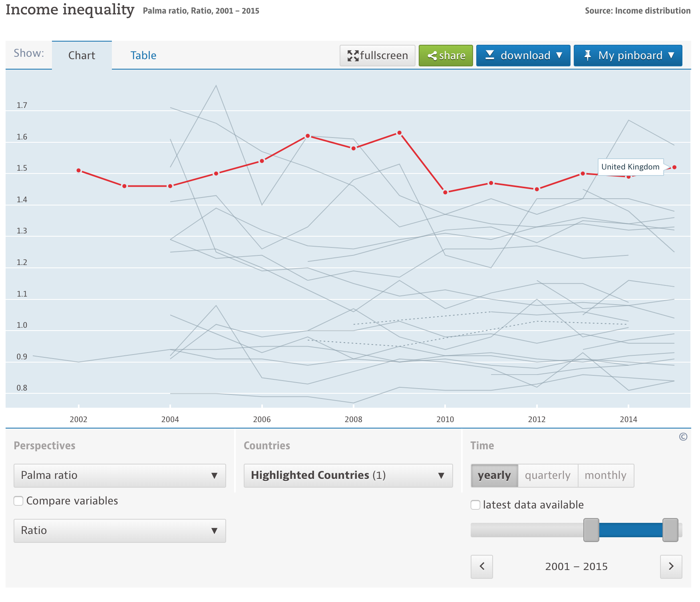Click the United Kingdom 2009 data point
Screen dimensions: 700x602
(399, 133)
